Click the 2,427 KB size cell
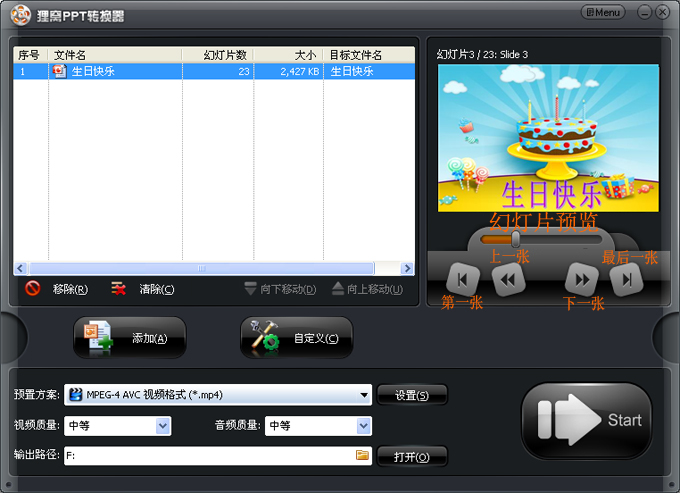This screenshot has width=680, height=493. pos(299,72)
